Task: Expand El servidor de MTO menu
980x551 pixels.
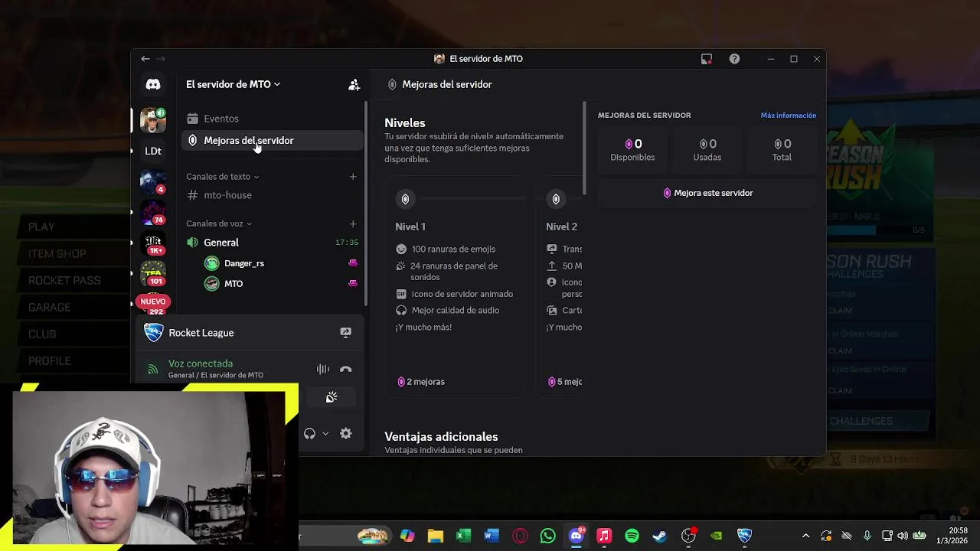Action: click(233, 84)
